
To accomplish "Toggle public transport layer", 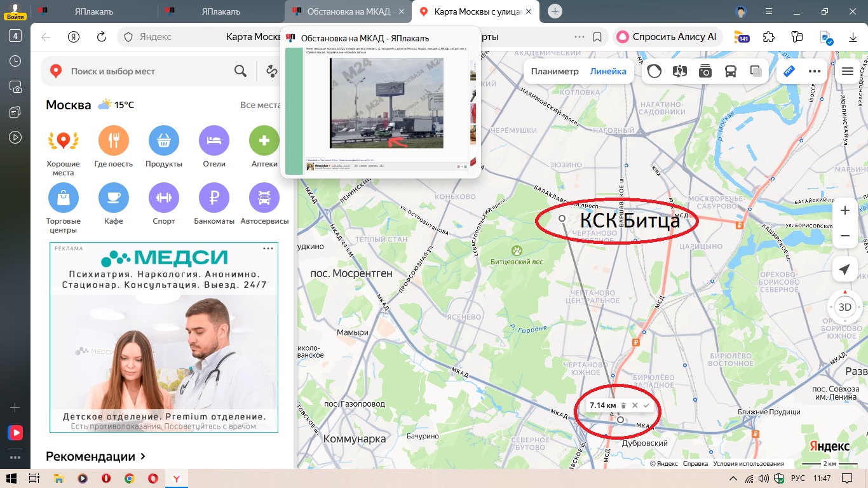I will 731,71.
